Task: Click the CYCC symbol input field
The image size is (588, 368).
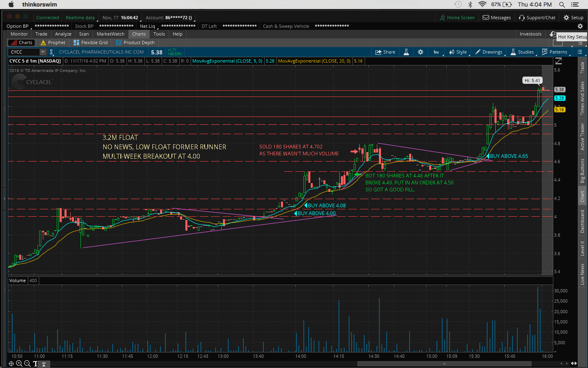Action: click(24, 52)
